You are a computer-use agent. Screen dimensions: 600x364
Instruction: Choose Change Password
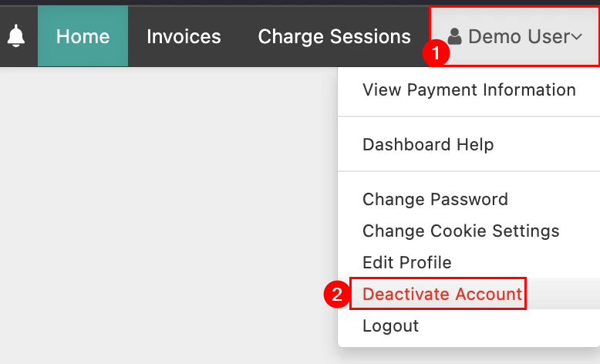(x=435, y=199)
